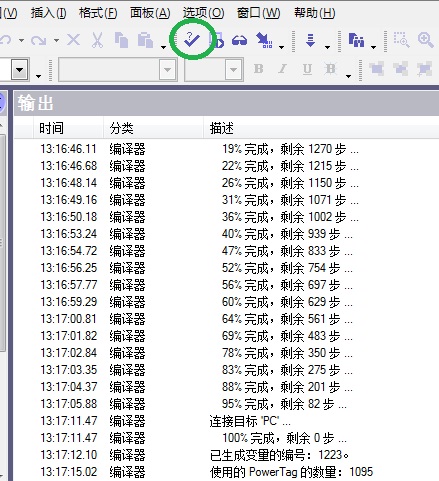Image resolution: width=439 pixels, height=481 pixels.
Task: Click the zoom in magnifier icon
Action: pyautogui.click(x=426, y=40)
